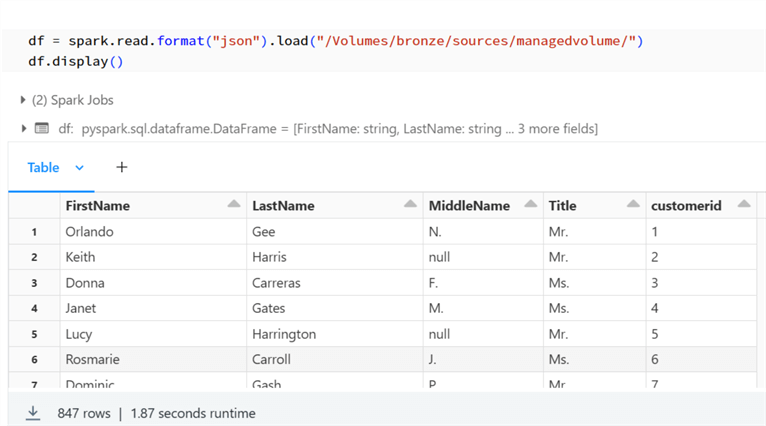Viewport: 766px width, 426px height.
Task: Click the df.display() code line
Action: click(76, 62)
